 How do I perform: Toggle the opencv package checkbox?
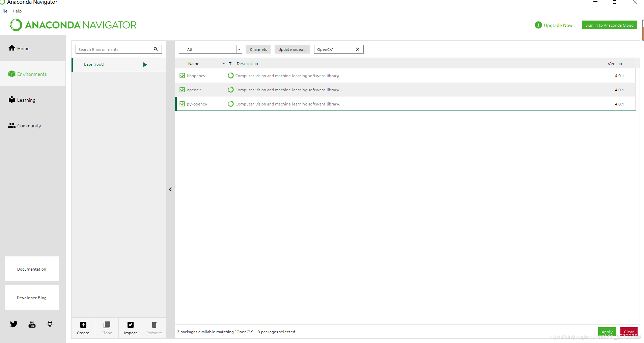182,90
